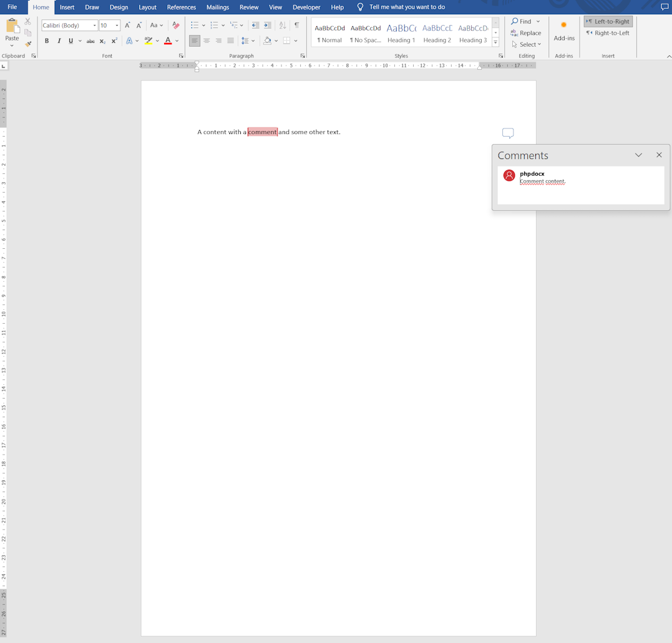Click the tab stop selector beside ruler
Viewport: 672px width, 643px height.
point(4,66)
